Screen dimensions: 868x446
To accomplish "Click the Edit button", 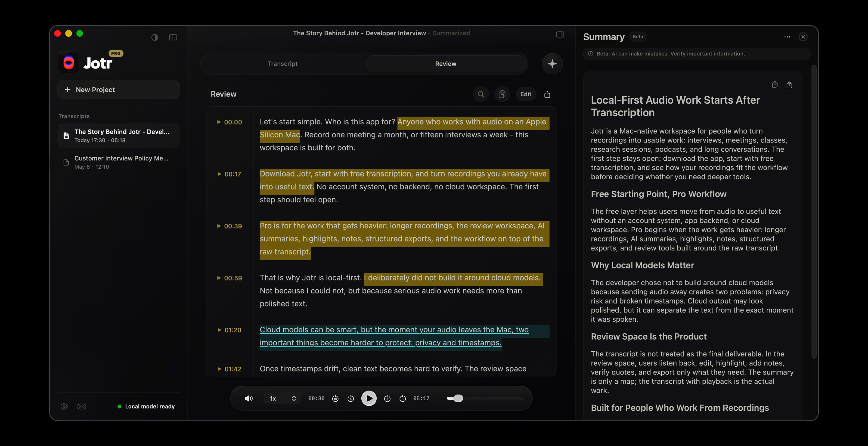I will click(526, 94).
